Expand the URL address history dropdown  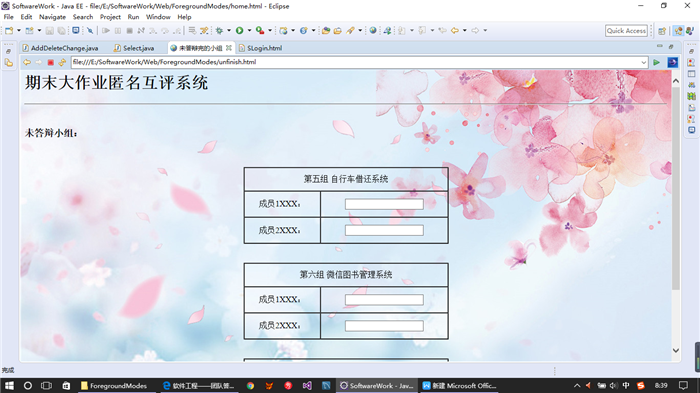click(643, 62)
